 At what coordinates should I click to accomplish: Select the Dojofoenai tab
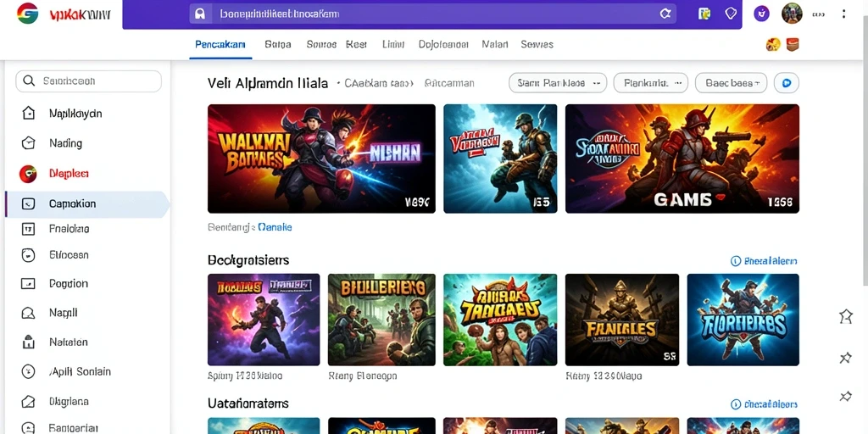444,44
